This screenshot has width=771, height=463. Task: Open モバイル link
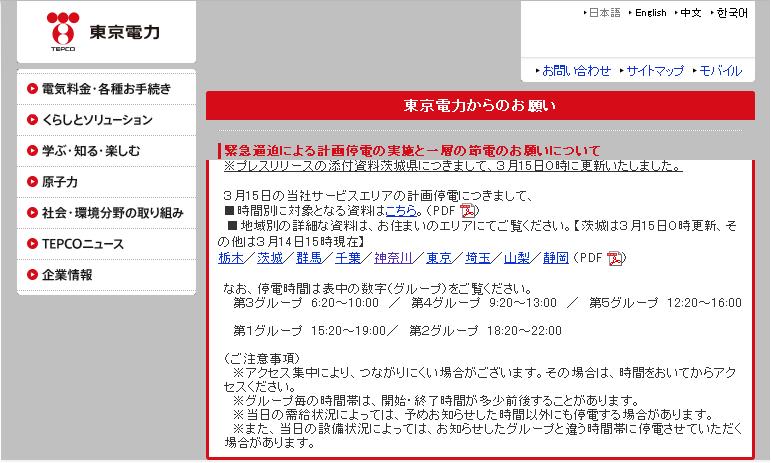click(720, 71)
